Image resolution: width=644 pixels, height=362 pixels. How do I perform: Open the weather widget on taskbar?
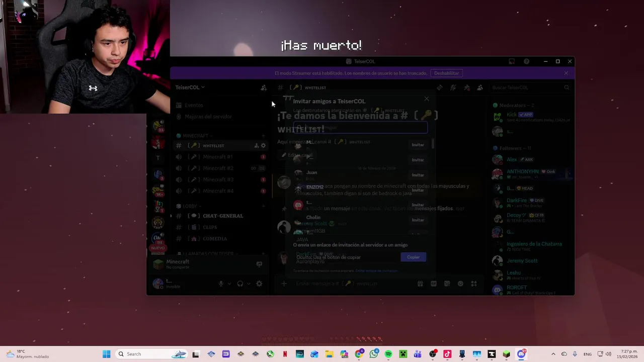[x=28, y=354]
